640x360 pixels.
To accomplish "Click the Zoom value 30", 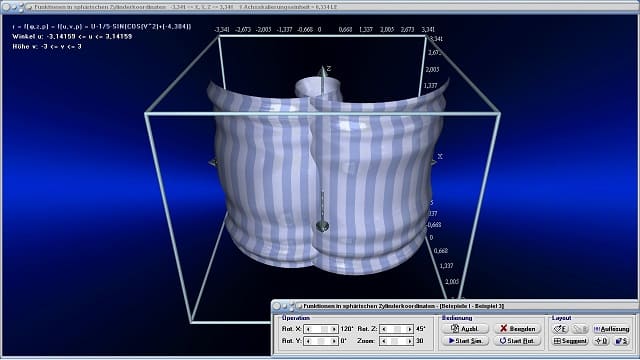I will 420,341.
